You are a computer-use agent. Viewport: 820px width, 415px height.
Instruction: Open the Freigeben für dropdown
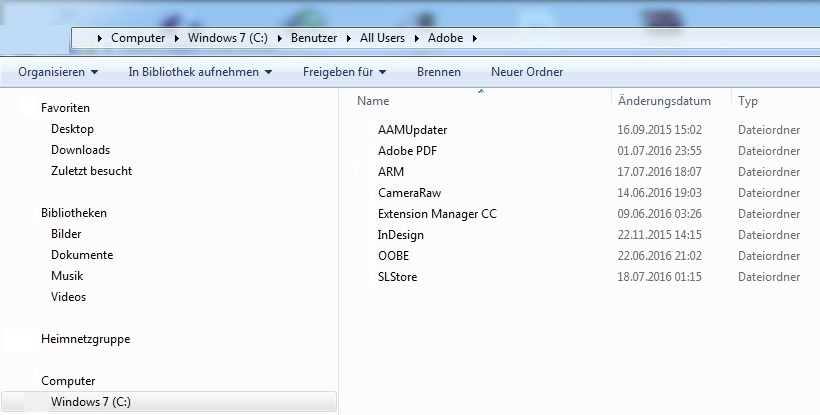344,72
